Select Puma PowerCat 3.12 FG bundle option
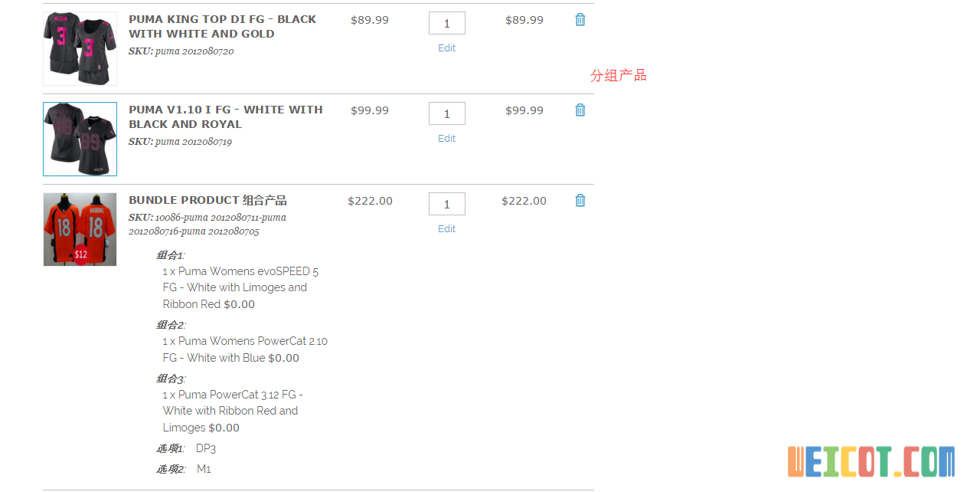 click(x=233, y=411)
